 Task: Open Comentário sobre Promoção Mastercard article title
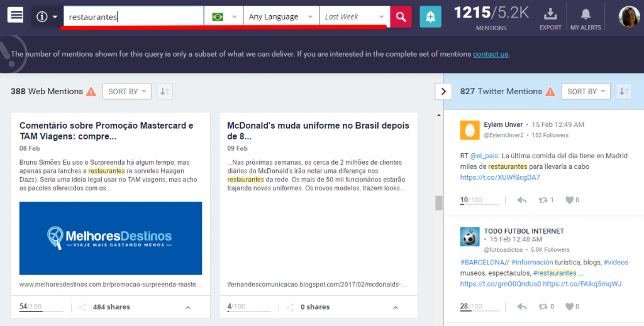(x=106, y=131)
